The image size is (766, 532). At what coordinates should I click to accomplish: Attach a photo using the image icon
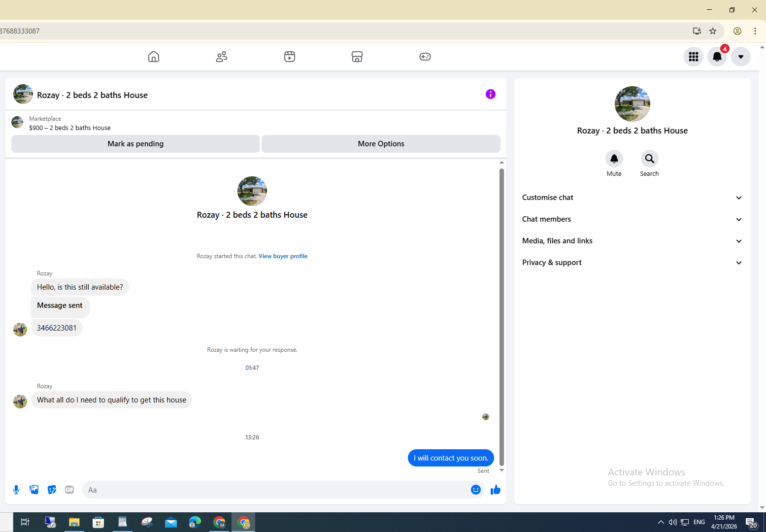(x=34, y=490)
